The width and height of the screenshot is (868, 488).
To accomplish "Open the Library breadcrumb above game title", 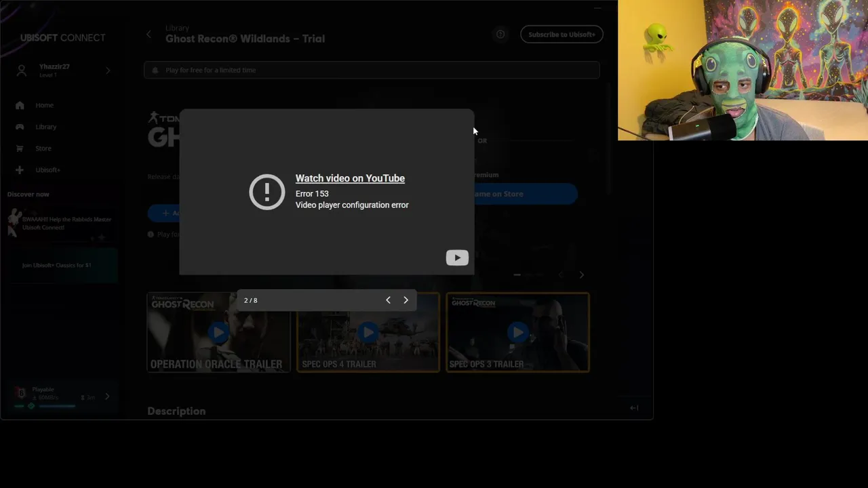I will click(177, 28).
